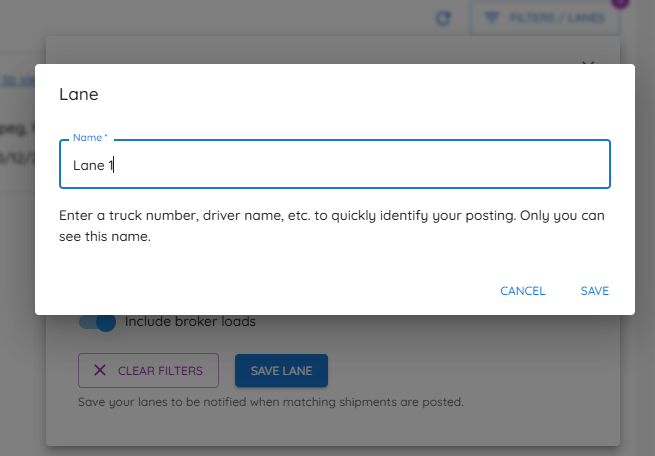Click the purple notification badge

[x=620, y=3]
